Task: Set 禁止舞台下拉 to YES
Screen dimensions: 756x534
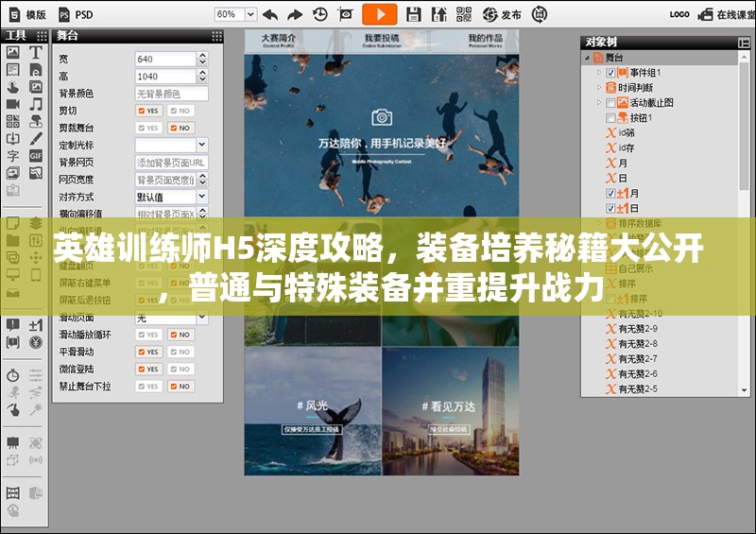Action: point(148,386)
